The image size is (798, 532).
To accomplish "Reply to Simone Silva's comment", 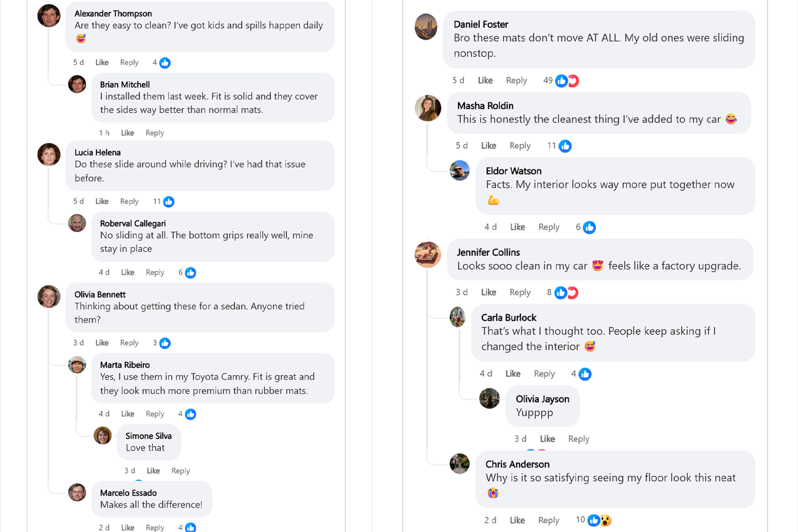I will point(180,471).
